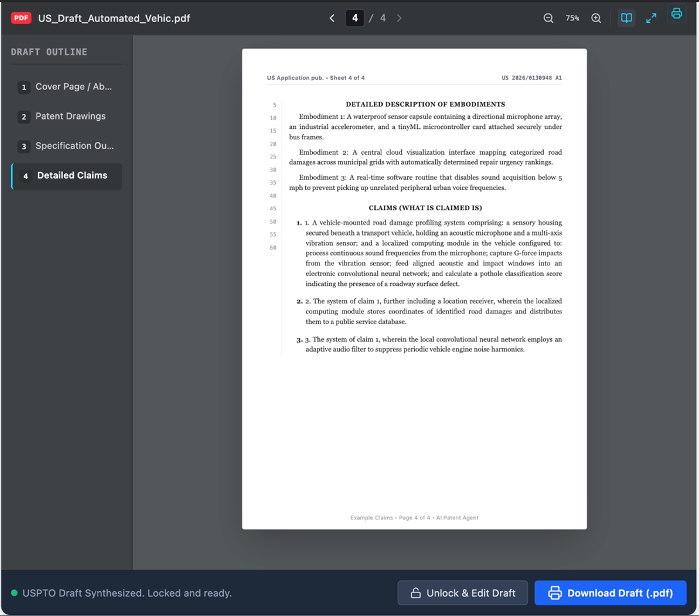This screenshot has height=616, width=699.
Task: Click the Embodiment 2 paragraph
Action: 425,157
